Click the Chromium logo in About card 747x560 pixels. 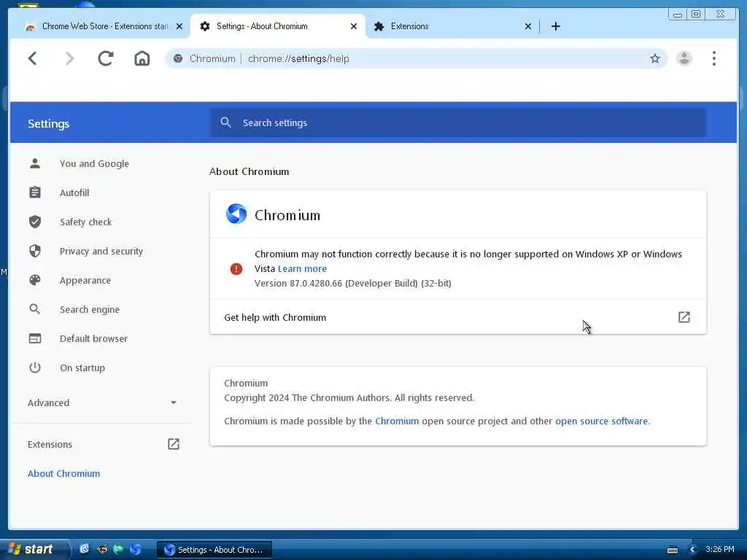click(236, 214)
